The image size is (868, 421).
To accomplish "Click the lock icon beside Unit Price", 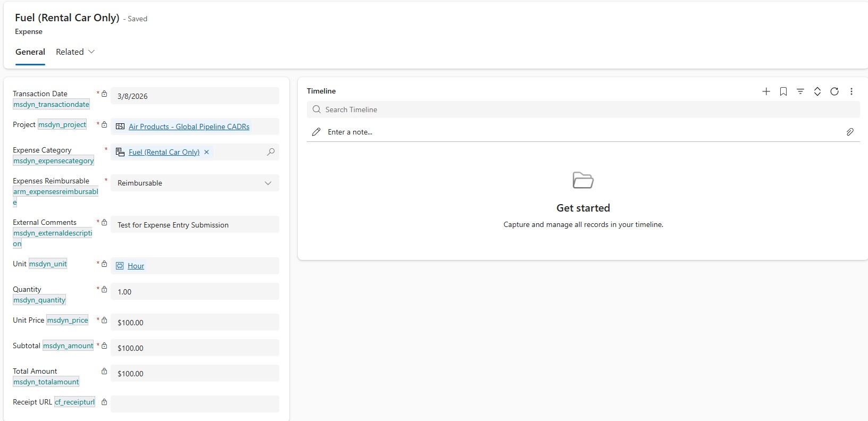I will coord(104,320).
